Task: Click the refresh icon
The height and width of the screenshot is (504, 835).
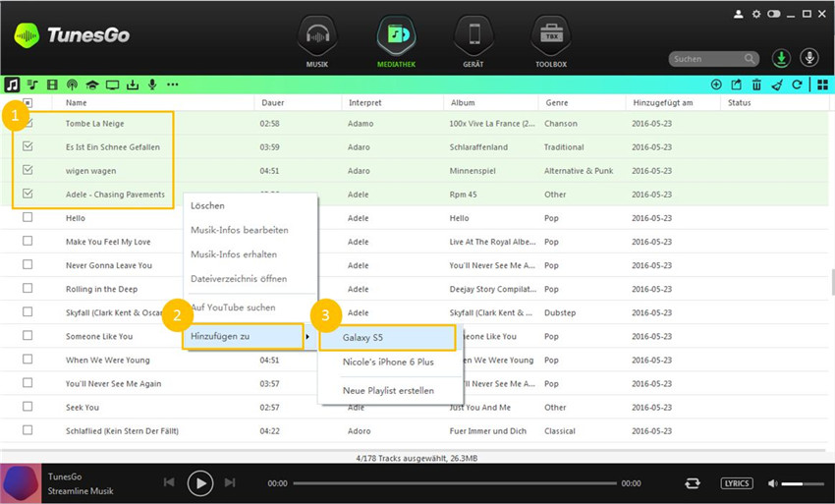Action: (797, 84)
